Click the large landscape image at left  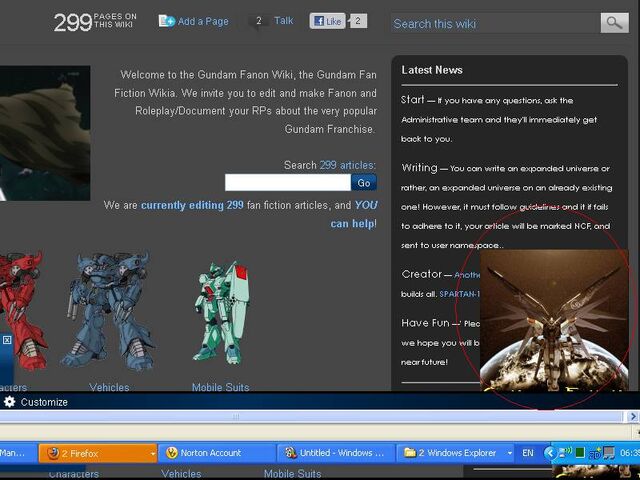pos(45,133)
